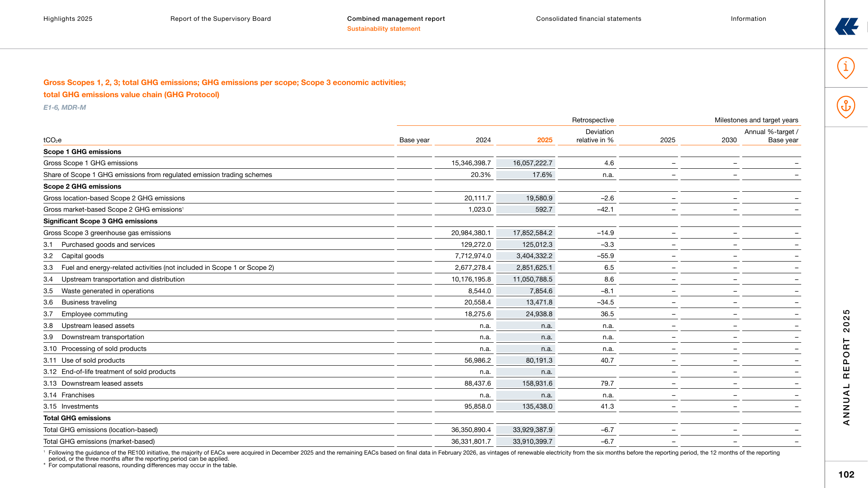868x488 pixels.
Task: Click Waste generated in operations label
Action: point(108,291)
